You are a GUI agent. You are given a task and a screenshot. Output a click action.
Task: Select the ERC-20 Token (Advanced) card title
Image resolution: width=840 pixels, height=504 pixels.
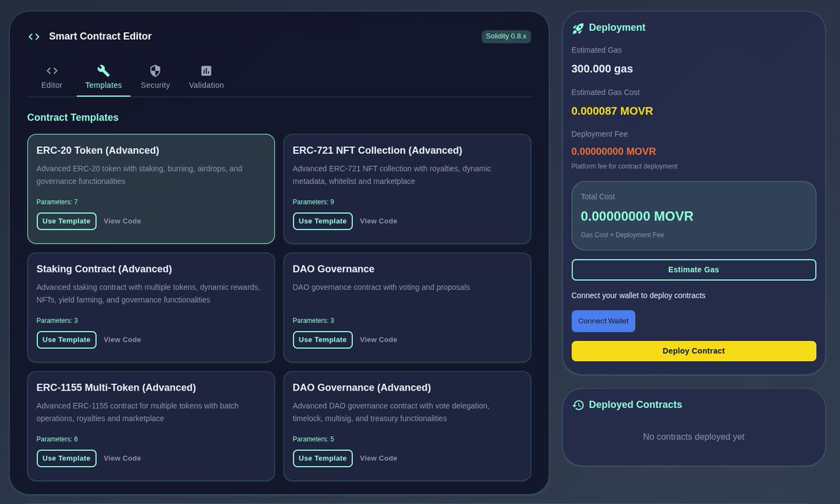[98, 150]
